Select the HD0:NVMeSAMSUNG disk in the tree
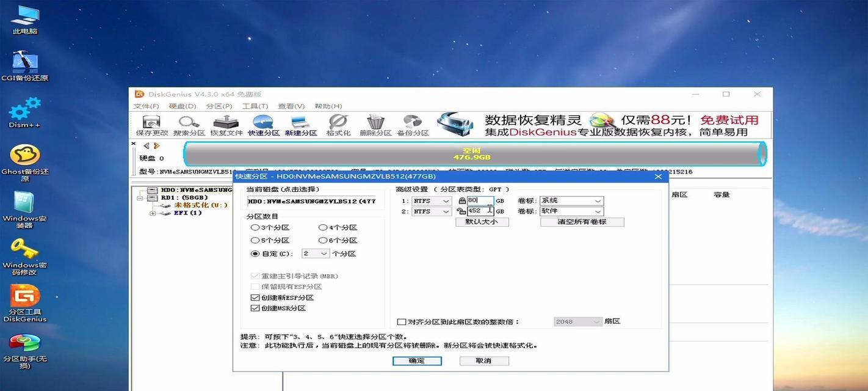This screenshot has width=868, height=391. 196,190
